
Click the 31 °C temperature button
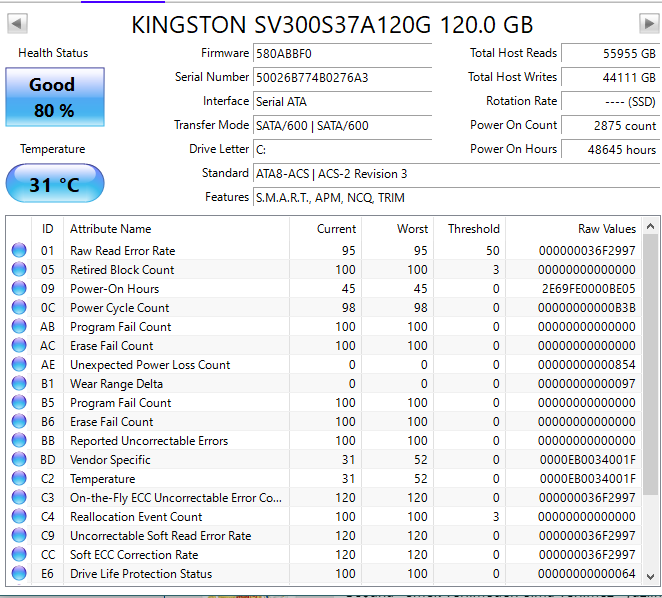point(55,184)
